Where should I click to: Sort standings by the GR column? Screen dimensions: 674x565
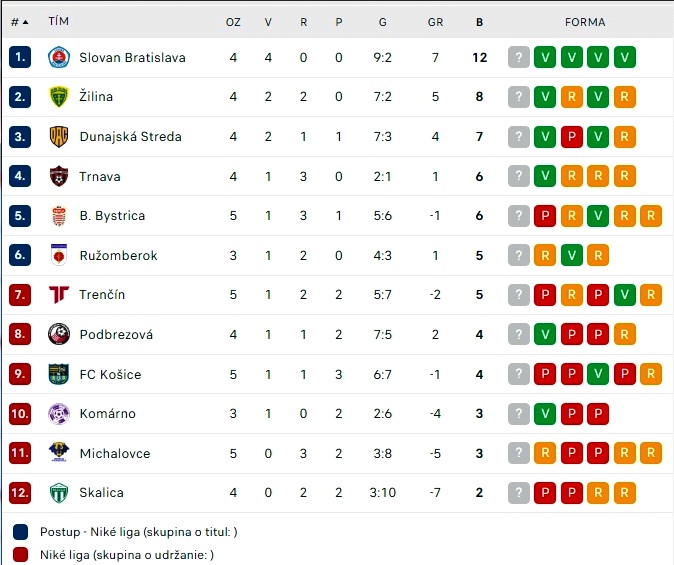(x=435, y=22)
